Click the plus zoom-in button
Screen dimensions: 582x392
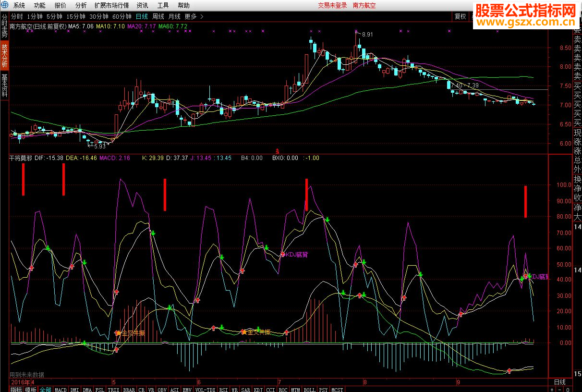point(553,389)
